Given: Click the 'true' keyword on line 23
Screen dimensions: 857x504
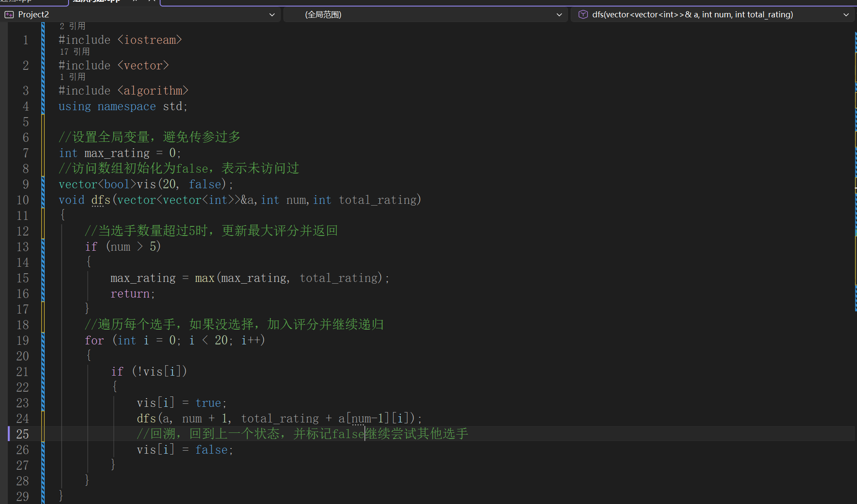Looking at the screenshot, I should [208, 403].
